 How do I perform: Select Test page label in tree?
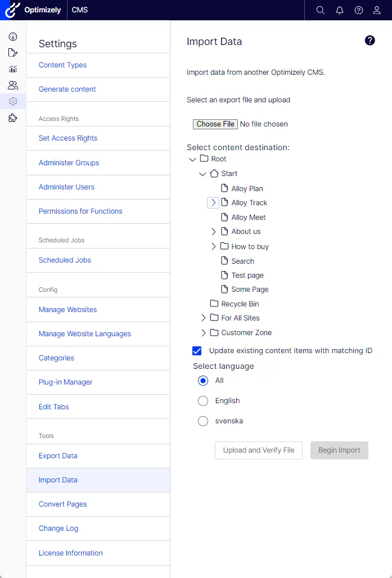pos(247,276)
